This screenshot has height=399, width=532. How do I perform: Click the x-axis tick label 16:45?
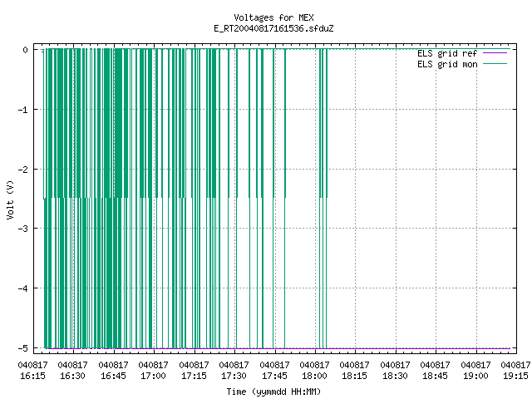[113, 376]
